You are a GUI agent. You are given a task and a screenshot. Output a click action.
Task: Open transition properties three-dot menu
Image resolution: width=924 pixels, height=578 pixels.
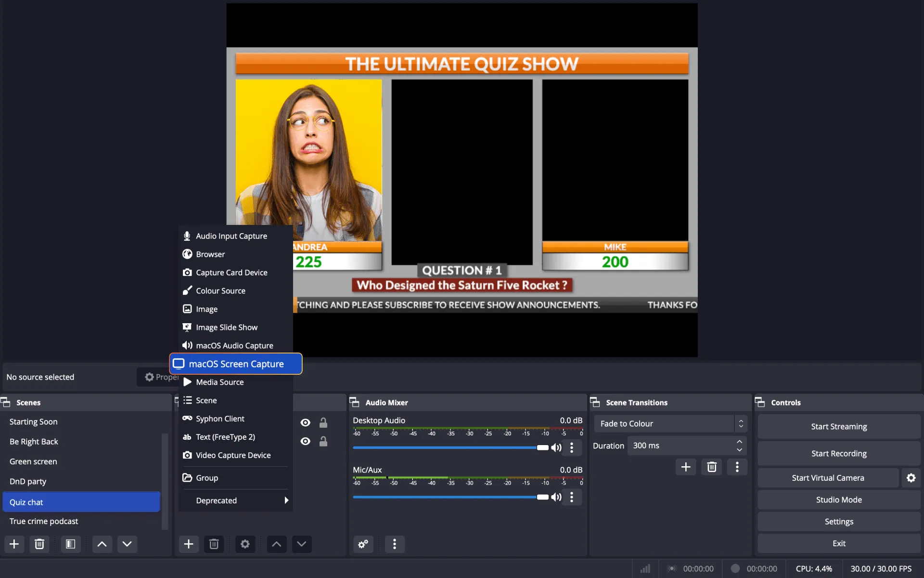click(737, 467)
